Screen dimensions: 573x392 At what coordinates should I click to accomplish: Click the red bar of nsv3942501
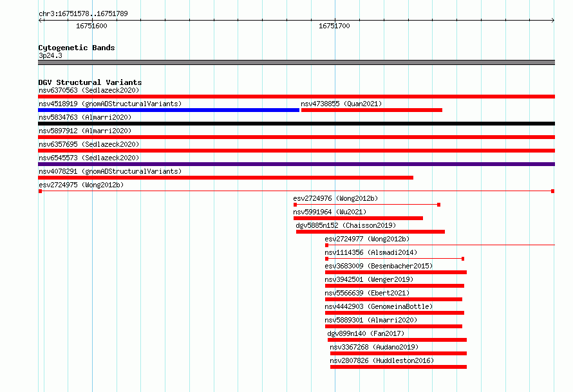395,286
